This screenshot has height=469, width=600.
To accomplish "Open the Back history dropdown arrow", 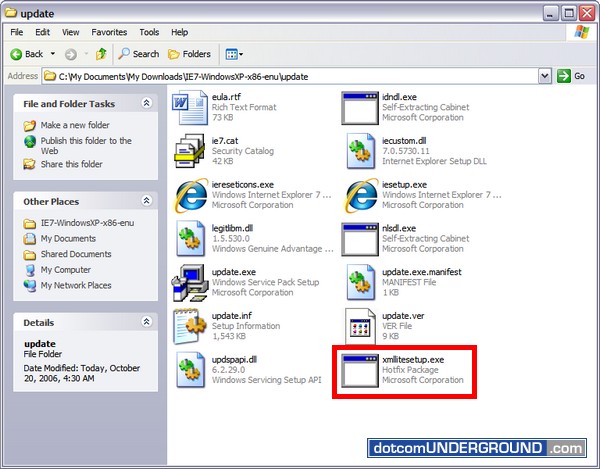I will (53, 54).
